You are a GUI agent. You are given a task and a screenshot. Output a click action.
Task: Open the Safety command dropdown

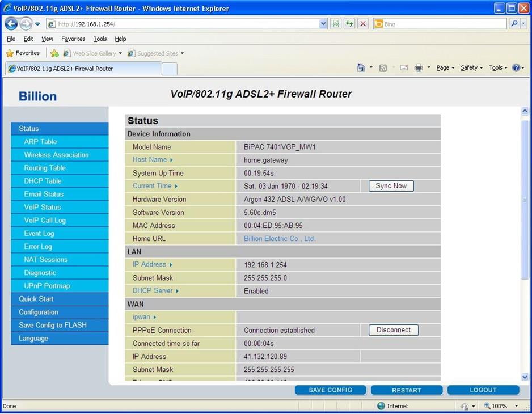coord(472,68)
